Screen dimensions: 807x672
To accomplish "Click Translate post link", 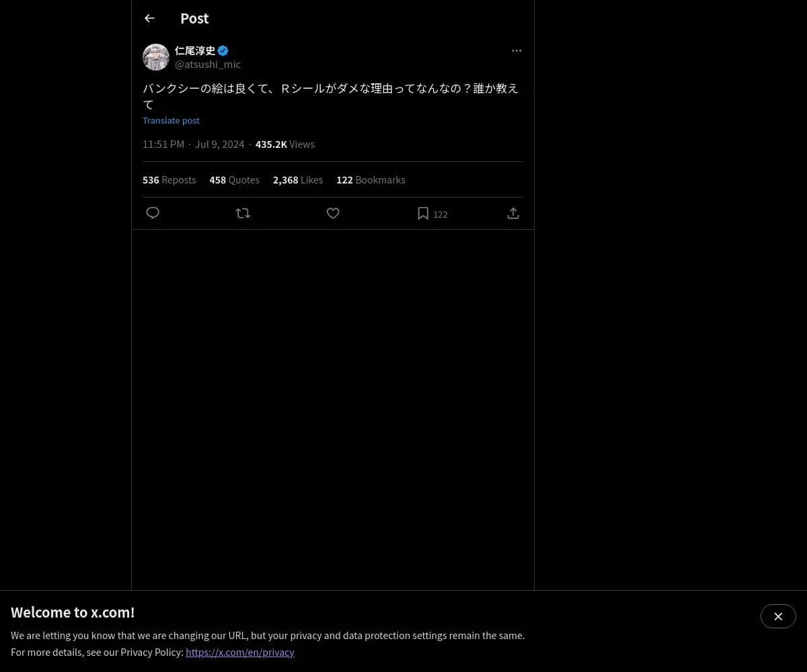I will 171,120.
